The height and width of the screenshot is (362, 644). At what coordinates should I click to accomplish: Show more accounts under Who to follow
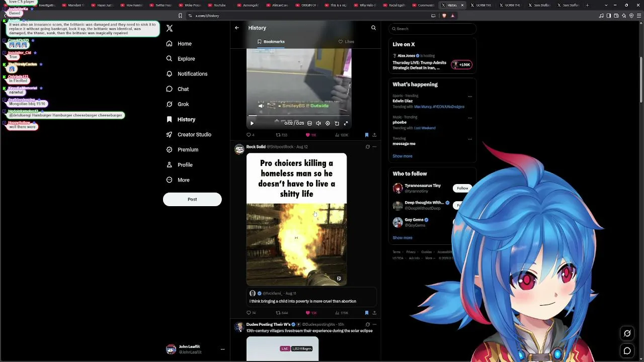pos(403,238)
